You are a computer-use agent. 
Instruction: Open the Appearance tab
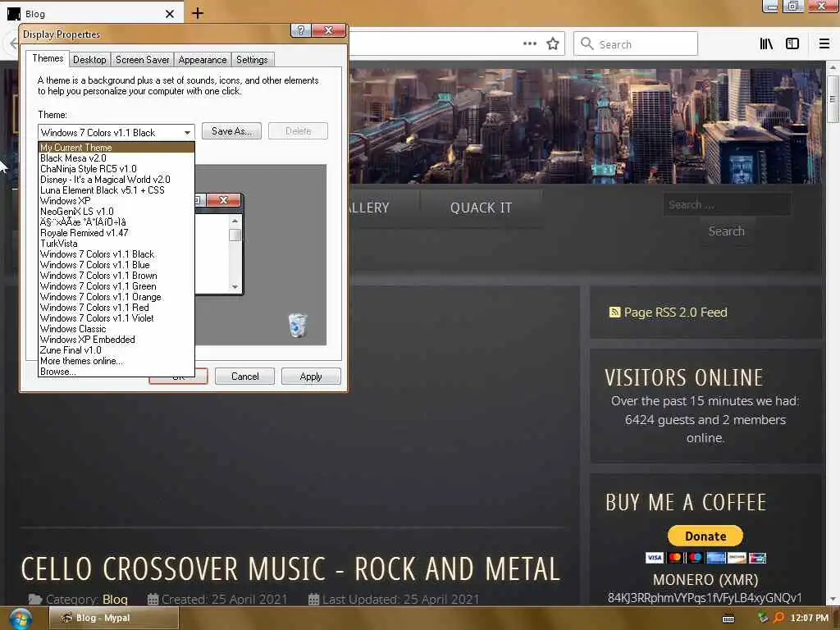pyautogui.click(x=203, y=59)
